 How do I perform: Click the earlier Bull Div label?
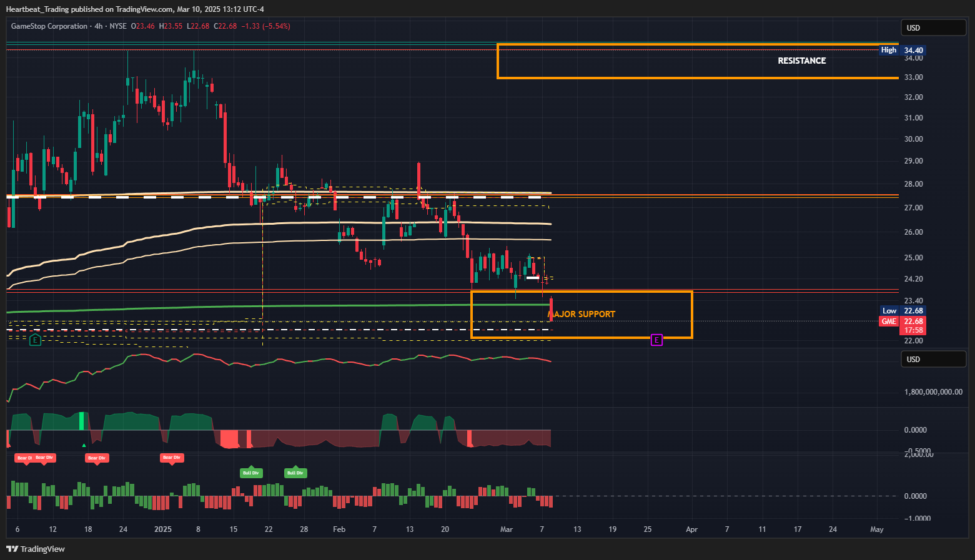point(251,473)
